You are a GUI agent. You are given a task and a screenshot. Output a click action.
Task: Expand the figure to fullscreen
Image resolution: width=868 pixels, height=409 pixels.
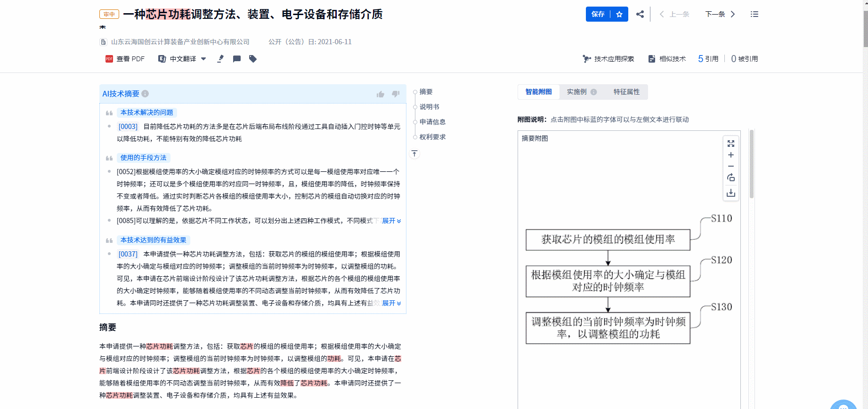731,144
